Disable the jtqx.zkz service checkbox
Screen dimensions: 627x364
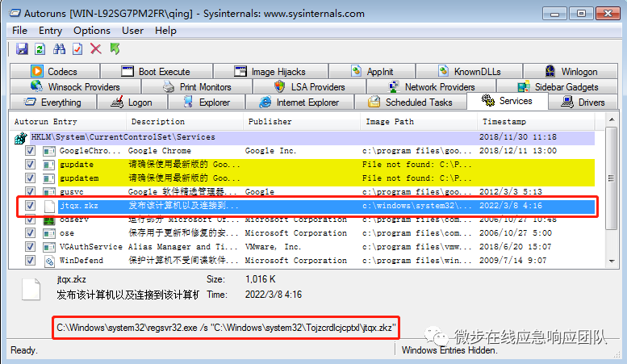click(x=30, y=206)
